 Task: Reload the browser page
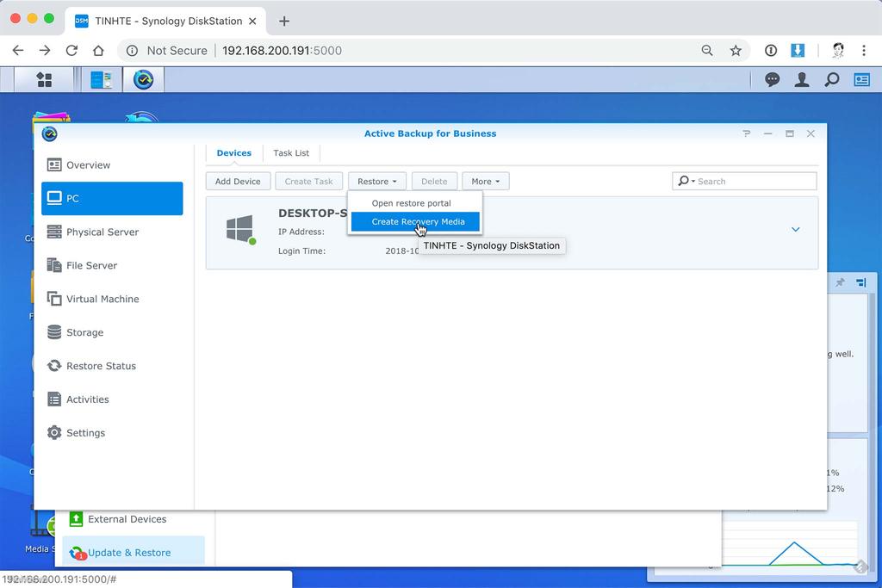click(x=71, y=51)
